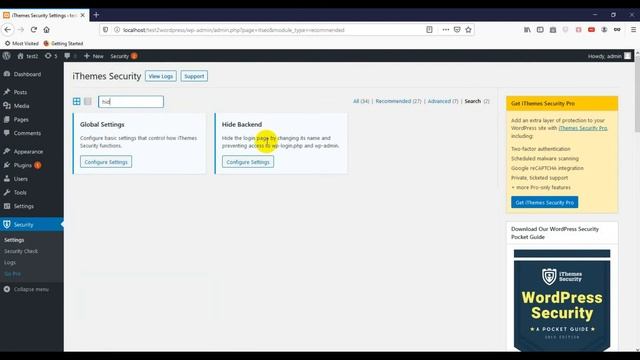Click the module search field
The image size is (640, 360).
coord(131,102)
